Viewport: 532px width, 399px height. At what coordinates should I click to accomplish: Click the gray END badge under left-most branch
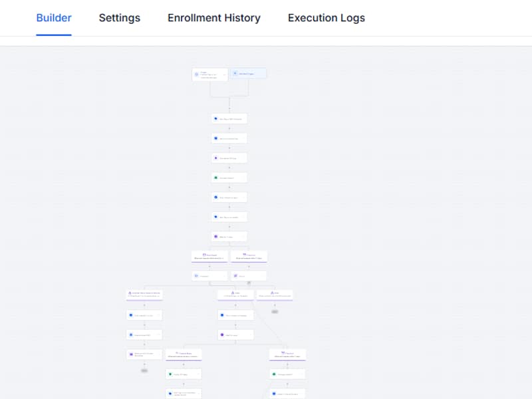point(144,370)
